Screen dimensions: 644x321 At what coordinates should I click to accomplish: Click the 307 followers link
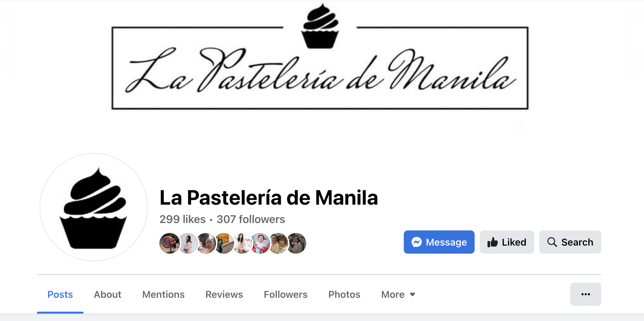pos(251,219)
